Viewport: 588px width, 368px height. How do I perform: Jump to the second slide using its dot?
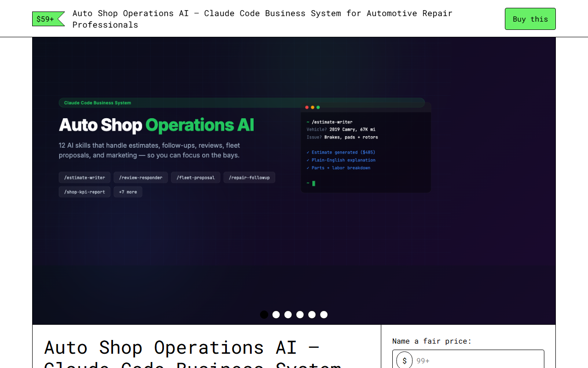click(x=276, y=315)
